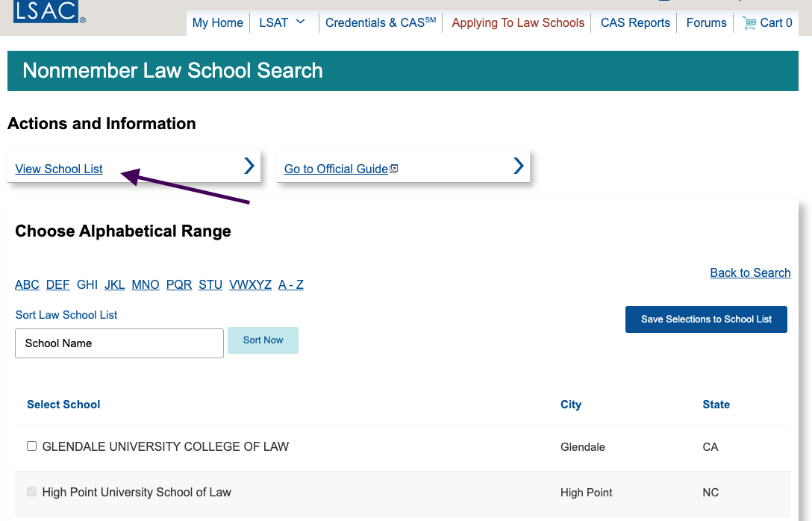Image resolution: width=812 pixels, height=521 pixels.
Task: Go to CAS Reports
Action: tap(634, 22)
